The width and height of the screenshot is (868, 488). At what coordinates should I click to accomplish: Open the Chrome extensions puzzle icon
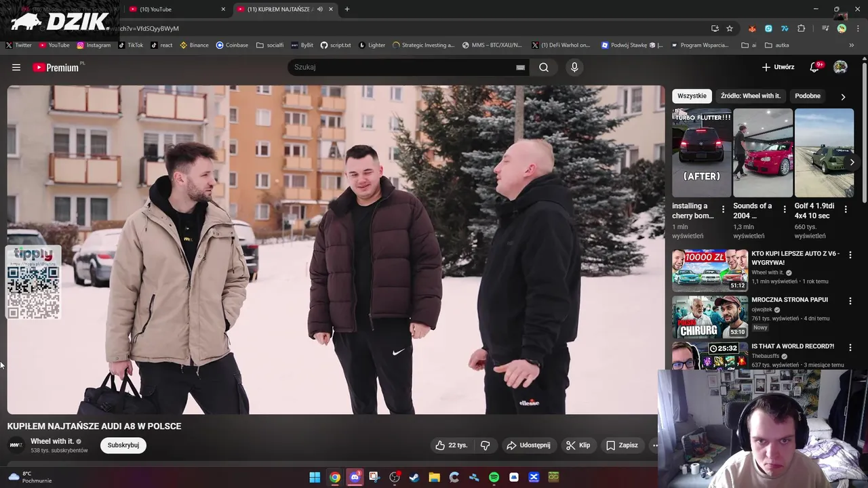click(802, 28)
